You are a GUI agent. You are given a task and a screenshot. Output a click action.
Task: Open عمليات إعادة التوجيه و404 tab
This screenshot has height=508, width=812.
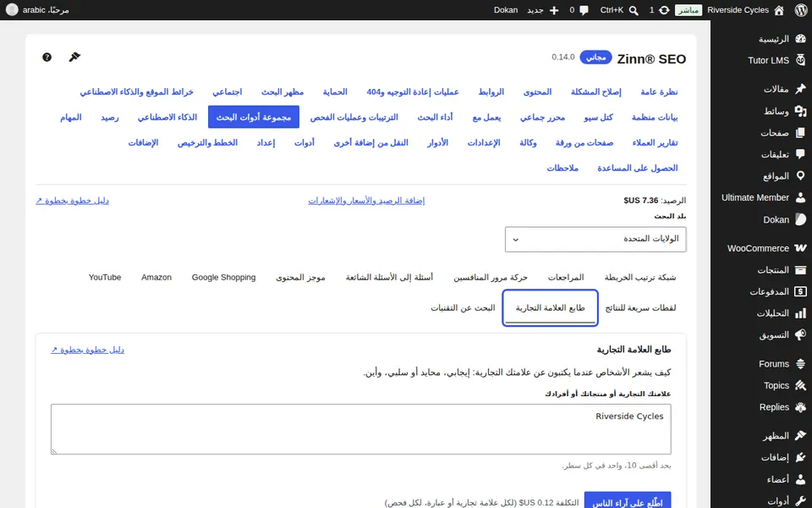(413, 91)
